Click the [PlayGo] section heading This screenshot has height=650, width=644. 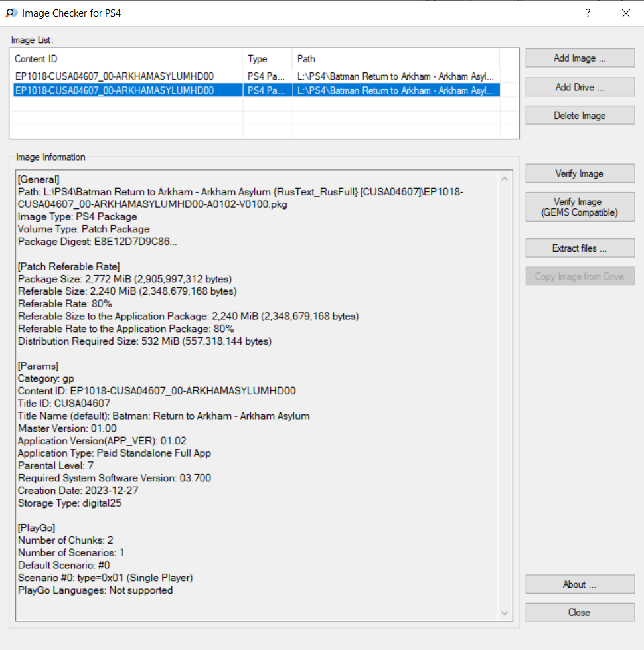[x=37, y=528]
